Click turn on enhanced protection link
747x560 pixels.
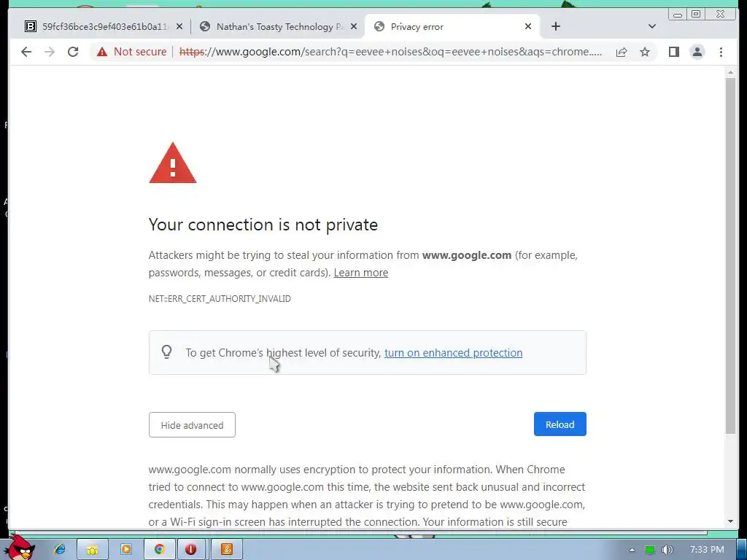453,353
